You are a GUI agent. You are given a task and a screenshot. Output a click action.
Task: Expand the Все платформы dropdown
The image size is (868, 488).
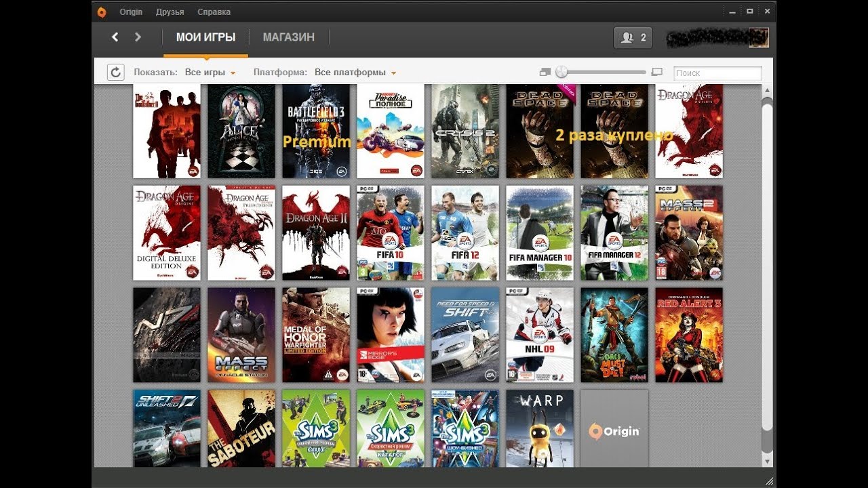pos(355,73)
